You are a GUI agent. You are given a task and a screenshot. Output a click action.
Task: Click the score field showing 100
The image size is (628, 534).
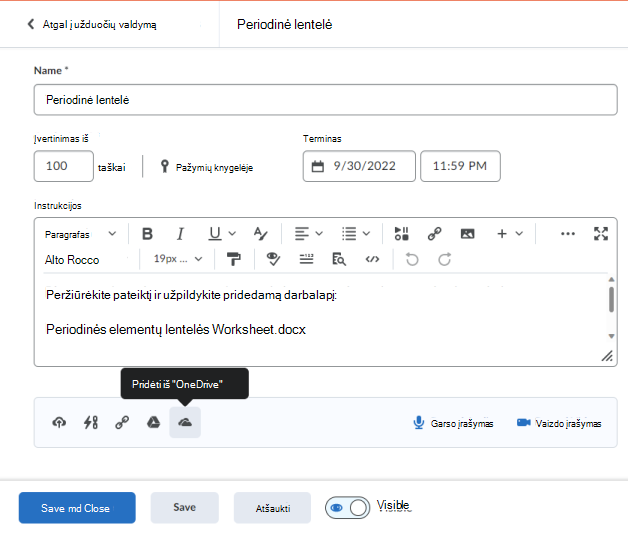coord(64,166)
